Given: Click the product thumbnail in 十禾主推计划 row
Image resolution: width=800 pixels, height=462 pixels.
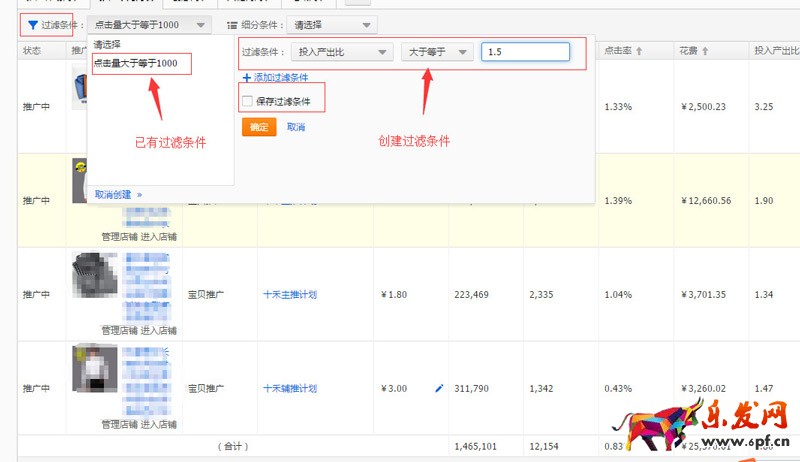Looking at the screenshot, I should point(94,274).
